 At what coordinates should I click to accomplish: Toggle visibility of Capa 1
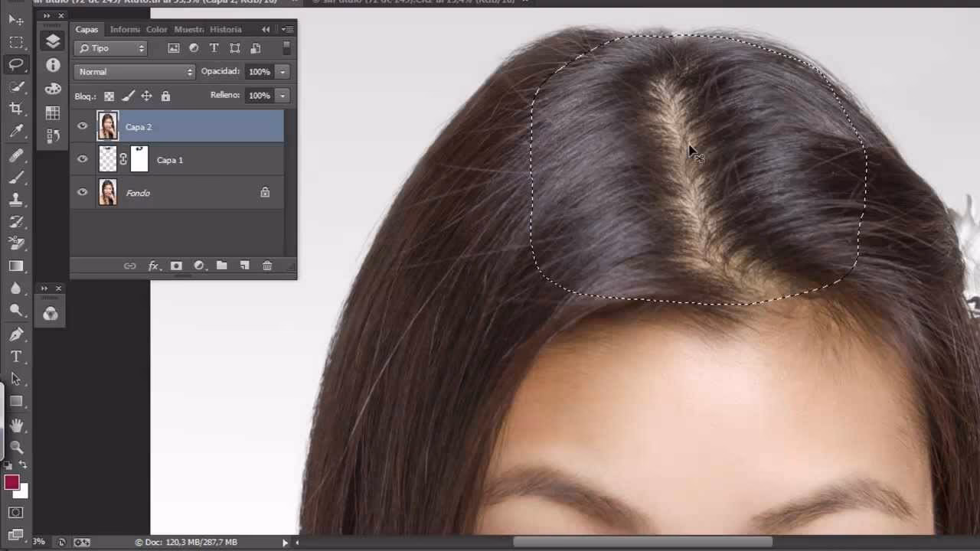click(x=82, y=159)
